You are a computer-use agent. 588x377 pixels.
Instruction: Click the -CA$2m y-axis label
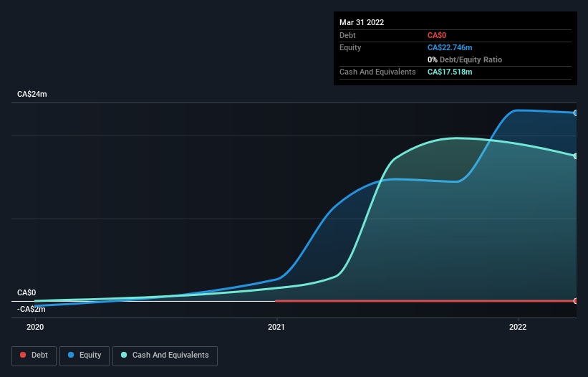coord(31,310)
